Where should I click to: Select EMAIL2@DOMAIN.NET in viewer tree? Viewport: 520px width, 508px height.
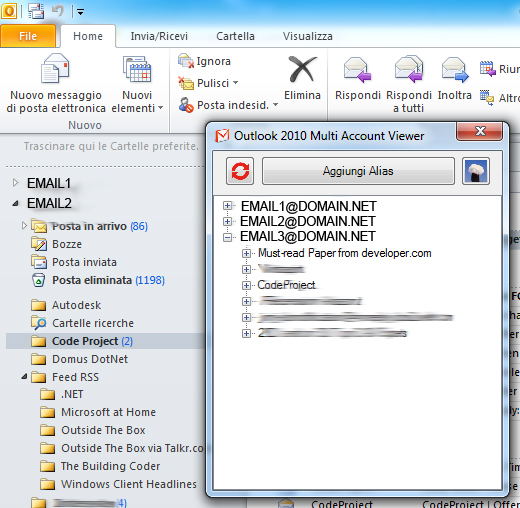coord(308,221)
